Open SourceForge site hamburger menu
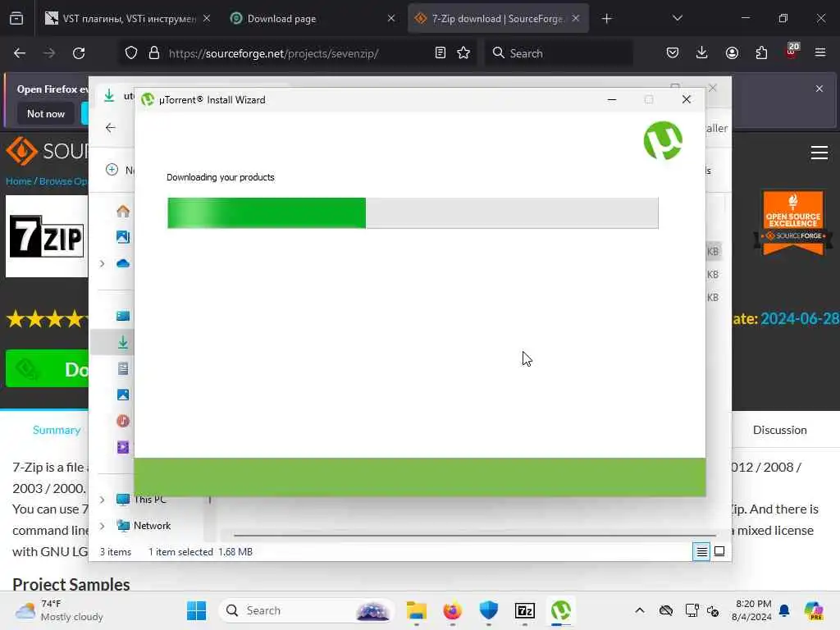This screenshot has width=840, height=630. tap(819, 153)
